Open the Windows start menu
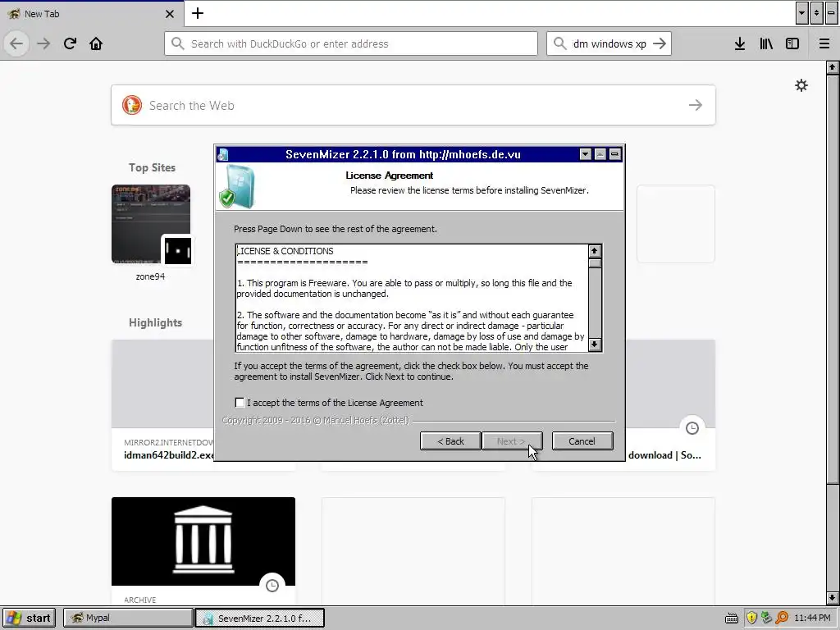Viewport: 840px width, 630px height. pos(30,618)
